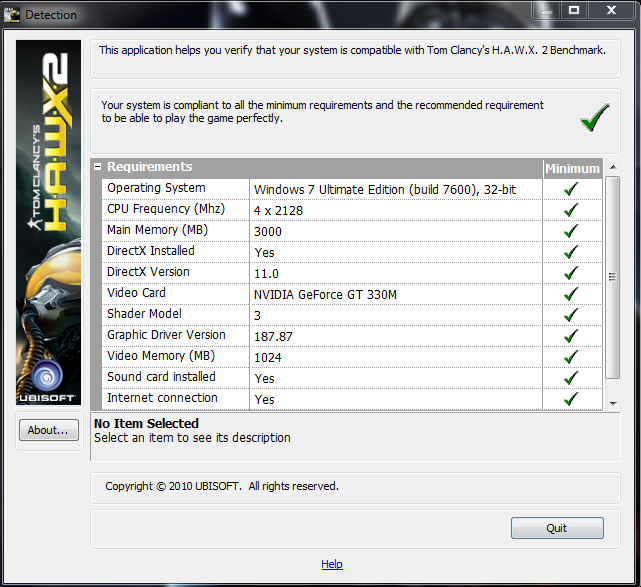The width and height of the screenshot is (641, 587).
Task: Open the About... dialog
Action: coord(49,430)
